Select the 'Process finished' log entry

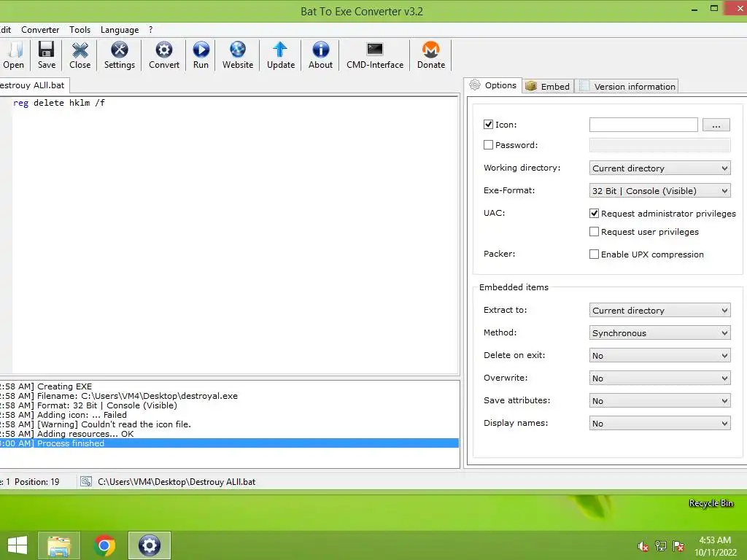click(229, 443)
